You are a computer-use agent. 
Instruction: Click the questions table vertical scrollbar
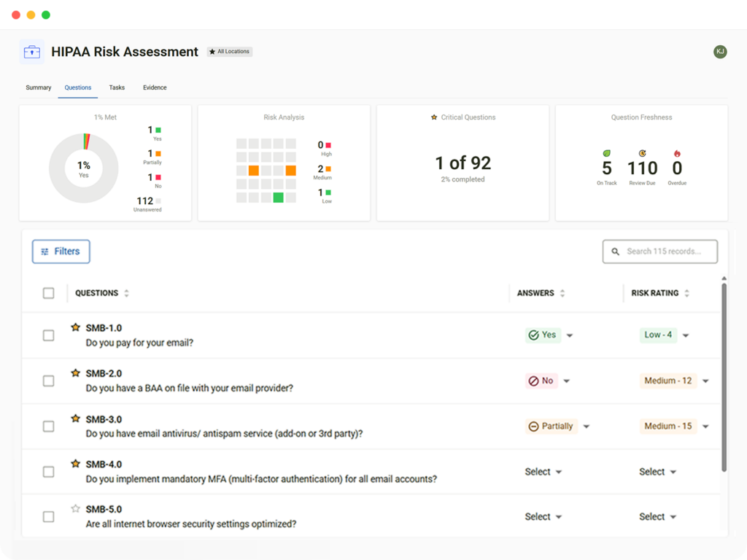coord(724,377)
